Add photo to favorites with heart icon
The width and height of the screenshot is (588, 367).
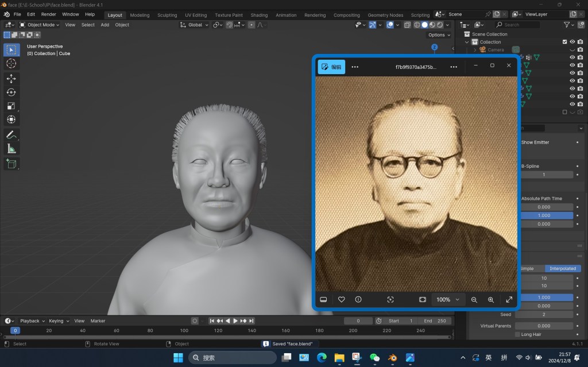pyautogui.click(x=341, y=299)
